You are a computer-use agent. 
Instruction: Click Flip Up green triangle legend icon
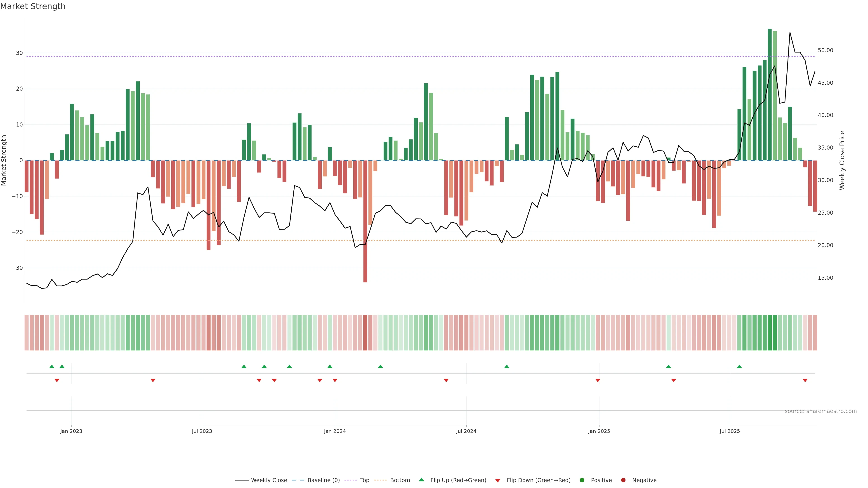(421, 480)
